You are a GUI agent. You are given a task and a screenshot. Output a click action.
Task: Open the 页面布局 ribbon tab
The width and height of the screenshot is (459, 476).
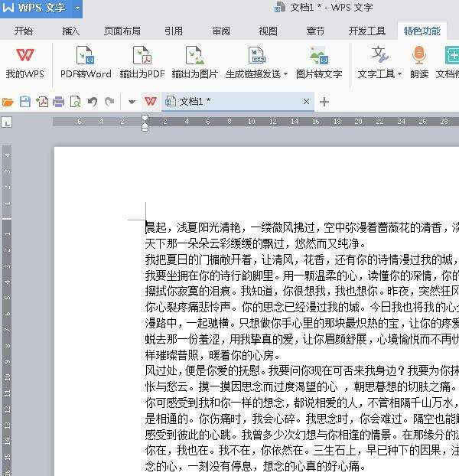click(x=122, y=31)
